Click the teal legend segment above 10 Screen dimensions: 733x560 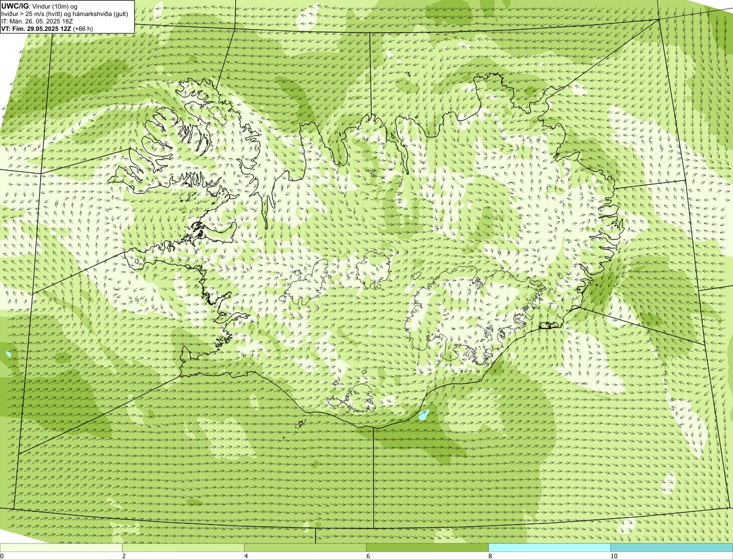click(x=672, y=548)
